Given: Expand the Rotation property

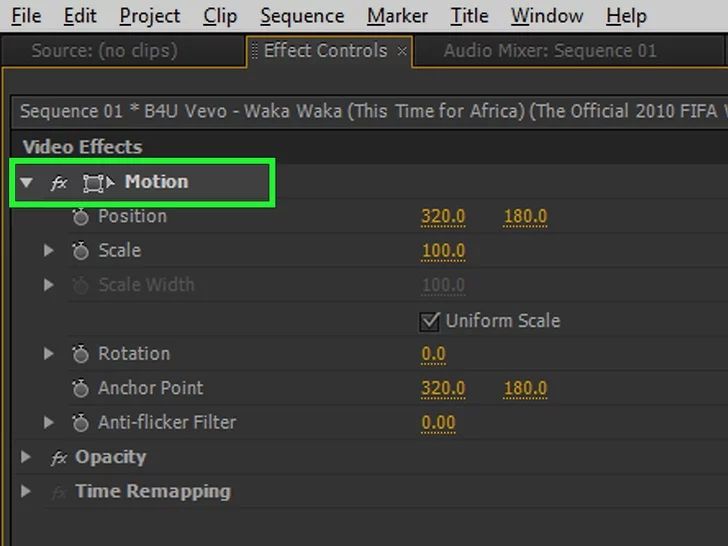Looking at the screenshot, I should (48, 354).
